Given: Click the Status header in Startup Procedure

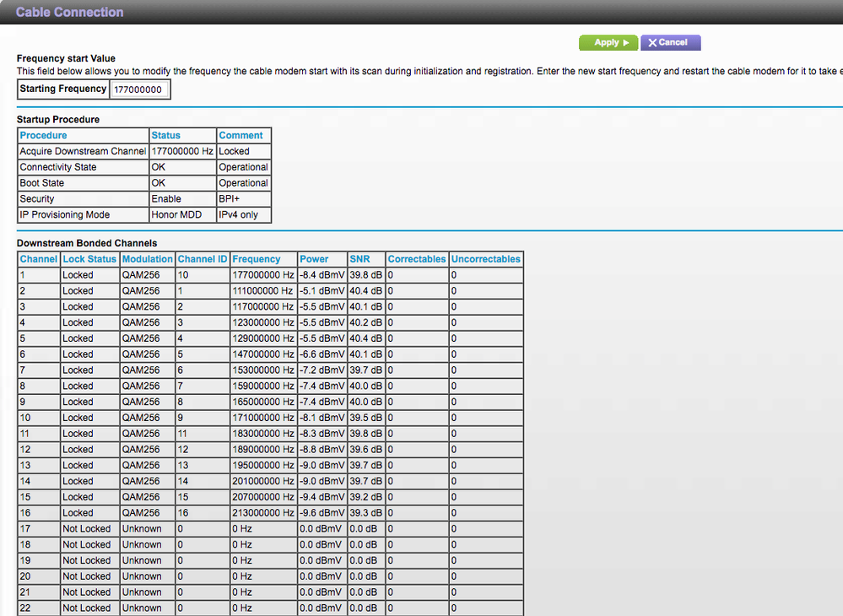Looking at the screenshot, I should pos(166,135).
